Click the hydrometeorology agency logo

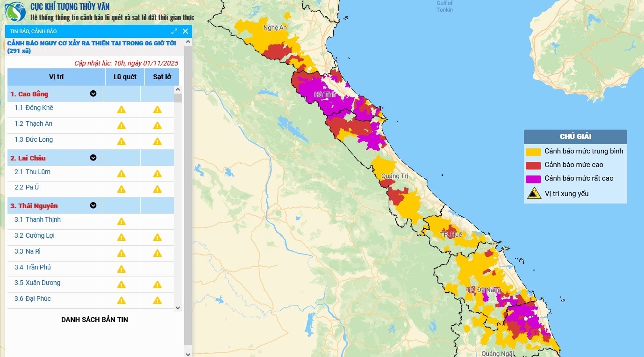click(15, 12)
